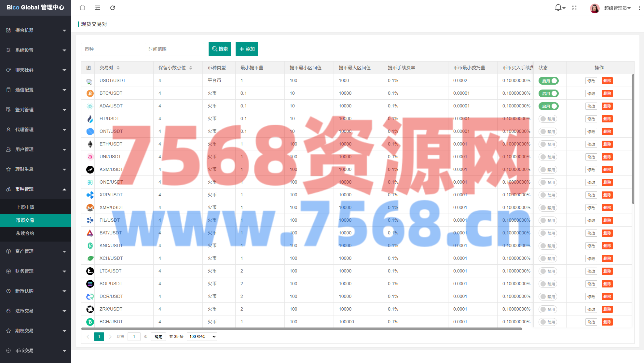Sort by 交易对 column arrows
Image resolution: width=644 pixels, height=363 pixels.
pos(118,68)
